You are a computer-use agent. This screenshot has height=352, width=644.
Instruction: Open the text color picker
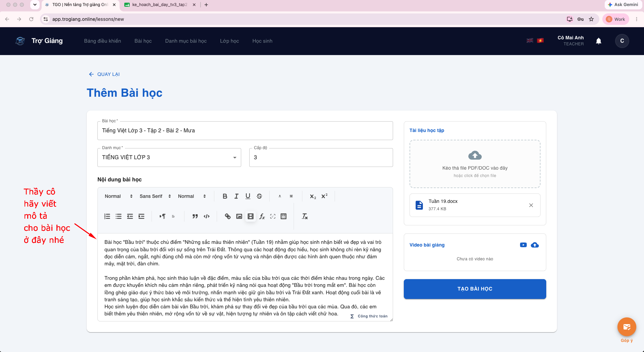point(280,196)
